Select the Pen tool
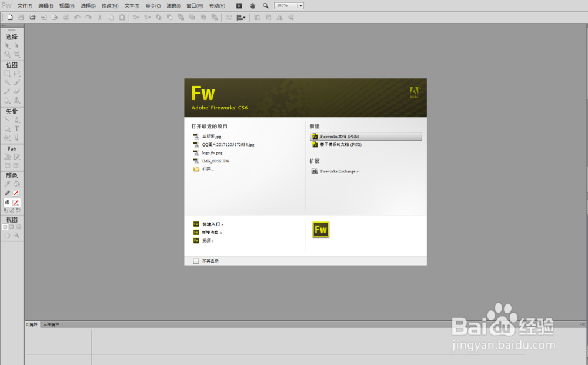The height and width of the screenshot is (365, 588). tap(16, 120)
